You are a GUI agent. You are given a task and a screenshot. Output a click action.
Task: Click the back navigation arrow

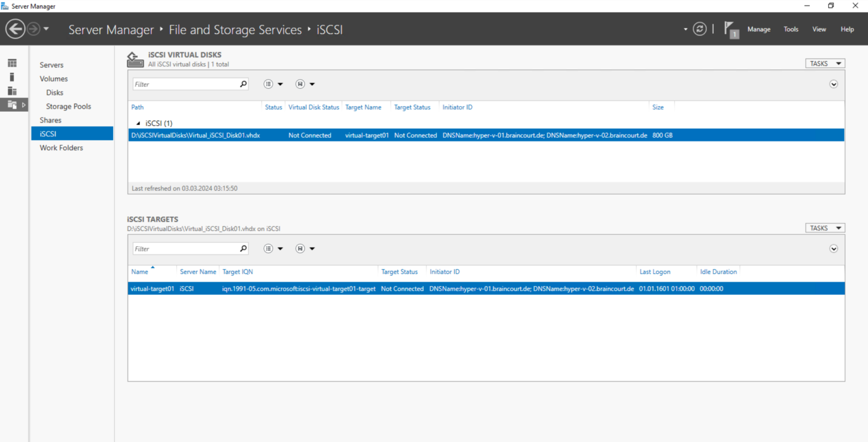15,29
